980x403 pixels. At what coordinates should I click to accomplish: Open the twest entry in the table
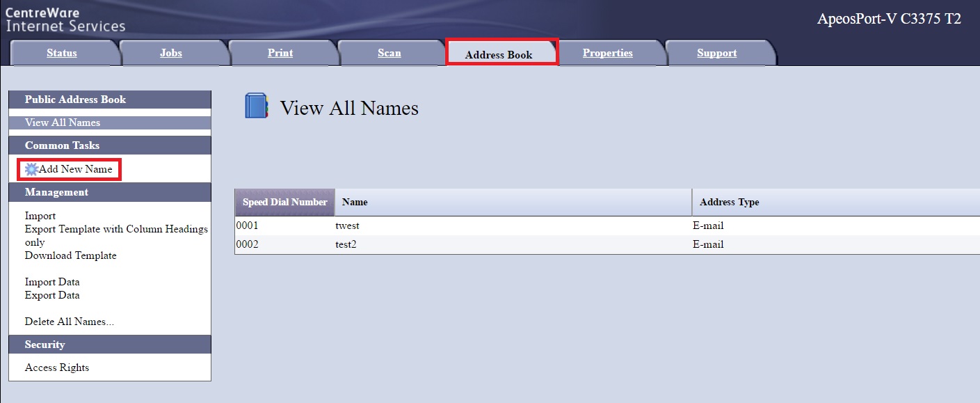click(347, 226)
